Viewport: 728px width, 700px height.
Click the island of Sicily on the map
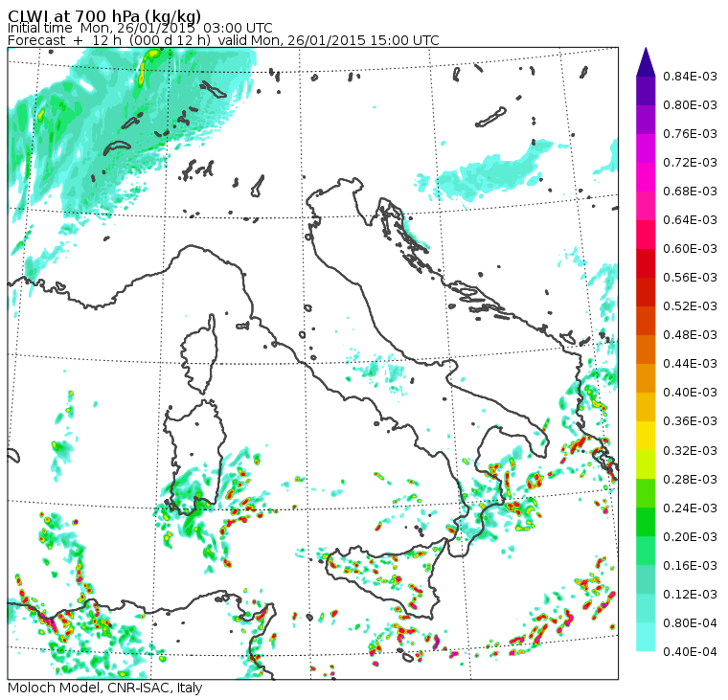pos(385,580)
